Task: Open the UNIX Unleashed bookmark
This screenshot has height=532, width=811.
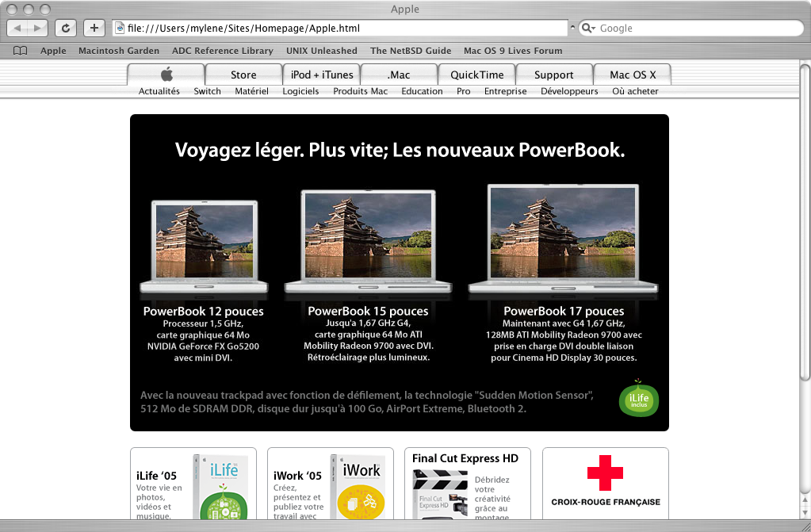Action: point(322,51)
